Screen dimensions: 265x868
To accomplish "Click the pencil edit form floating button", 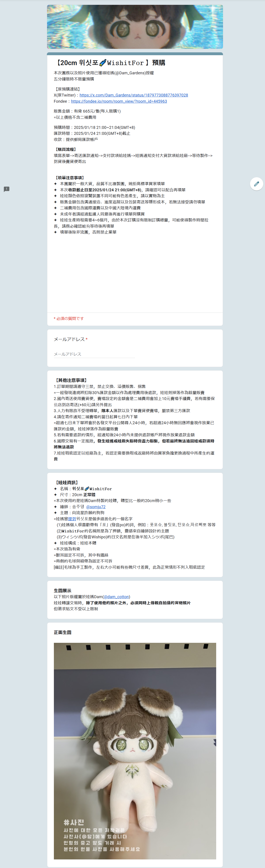I will 257,184.
